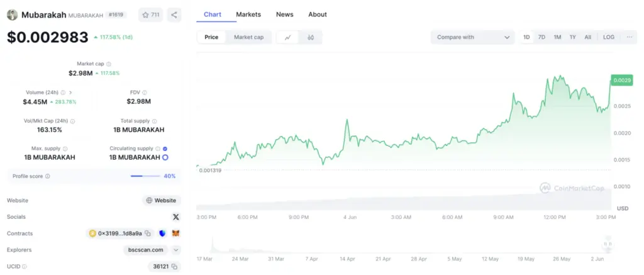Click the chart range slider handle
The image size is (644, 275).
click(608, 244)
